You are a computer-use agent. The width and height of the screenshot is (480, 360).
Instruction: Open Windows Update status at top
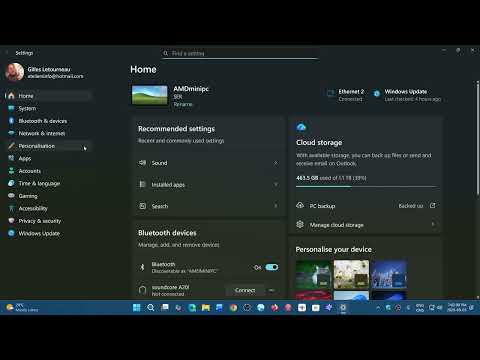click(x=407, y=95)
